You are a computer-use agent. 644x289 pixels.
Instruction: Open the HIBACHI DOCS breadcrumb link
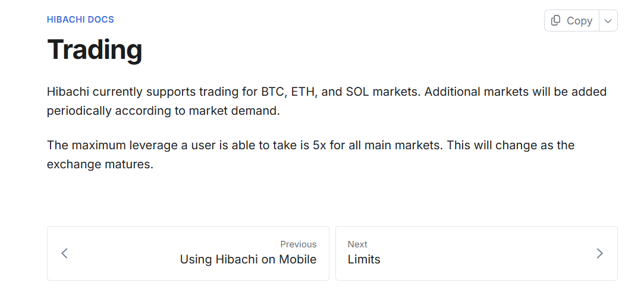(80, 20)
